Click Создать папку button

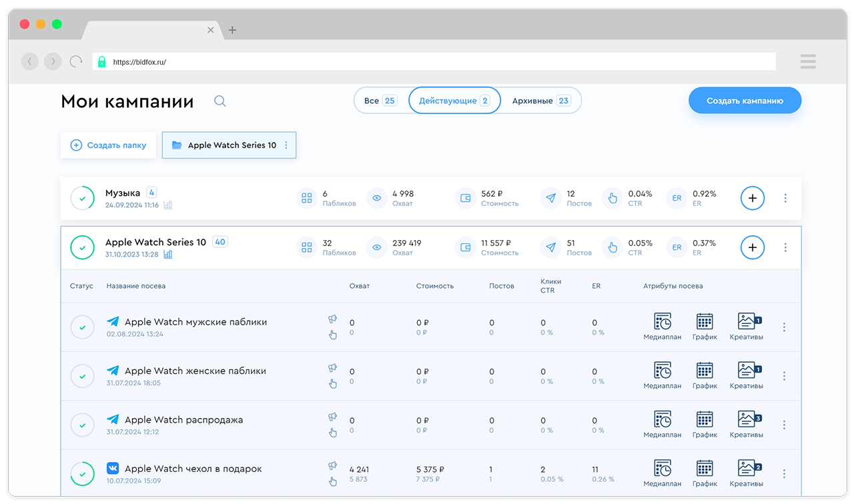point(108,145)
